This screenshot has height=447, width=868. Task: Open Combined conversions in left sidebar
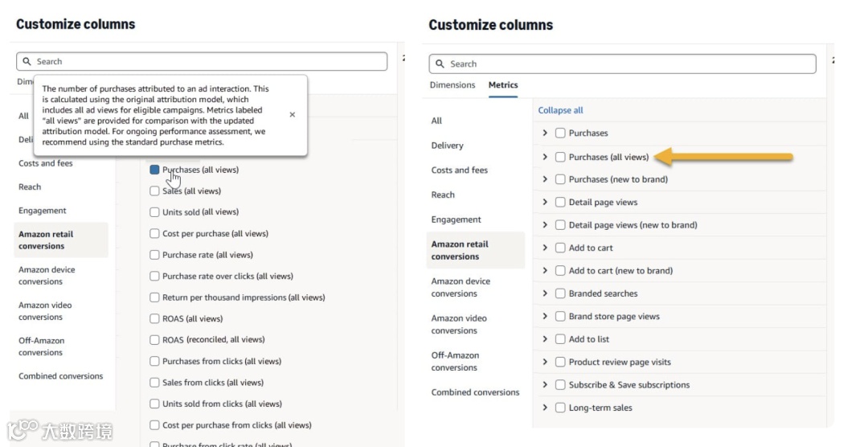61,376
